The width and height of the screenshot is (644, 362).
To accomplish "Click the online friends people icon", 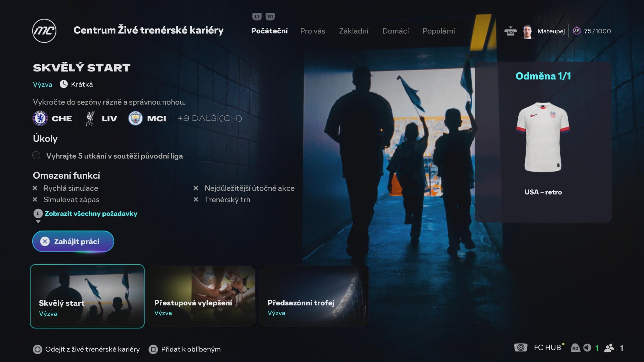I will [x=609, y=348].
